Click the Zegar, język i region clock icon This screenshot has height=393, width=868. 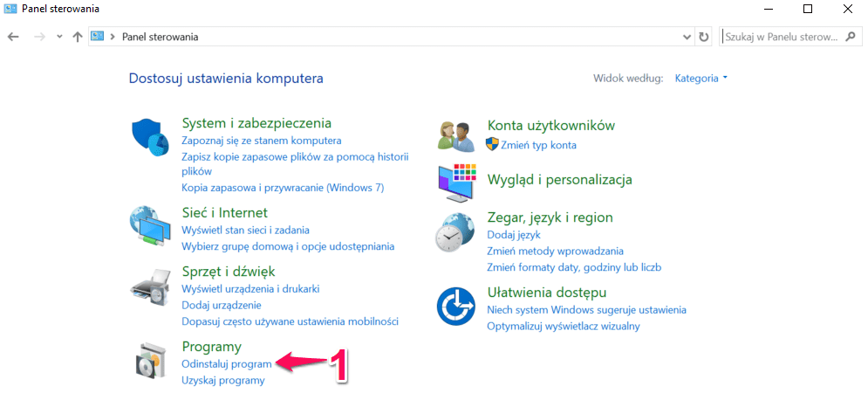[456, 232]
